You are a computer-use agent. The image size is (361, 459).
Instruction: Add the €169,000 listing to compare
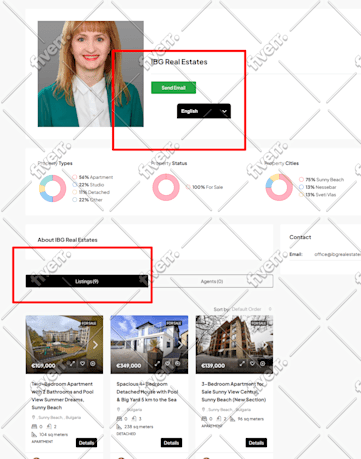93,364
